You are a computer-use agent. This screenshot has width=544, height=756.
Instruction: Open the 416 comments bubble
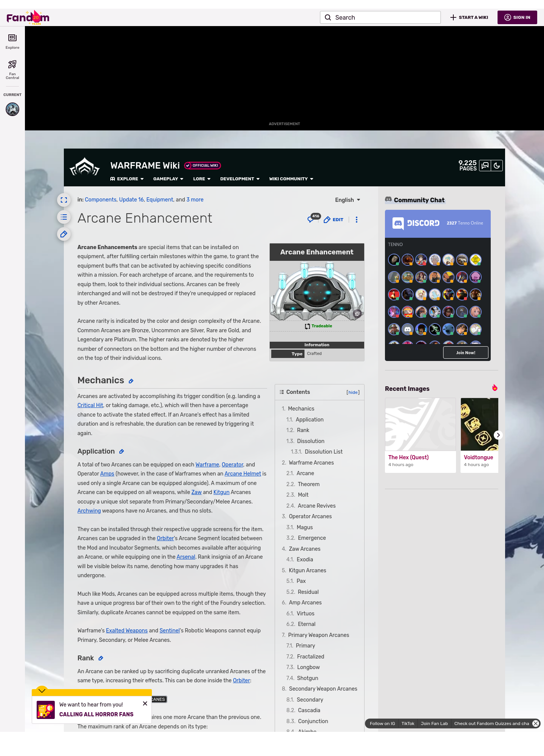click(314, 218)
